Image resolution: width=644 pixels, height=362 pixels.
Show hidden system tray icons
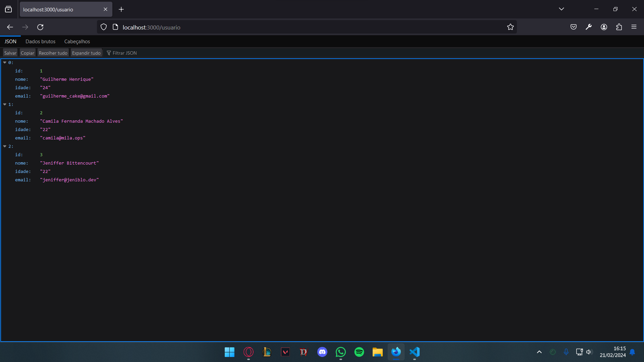click(539, 352)
